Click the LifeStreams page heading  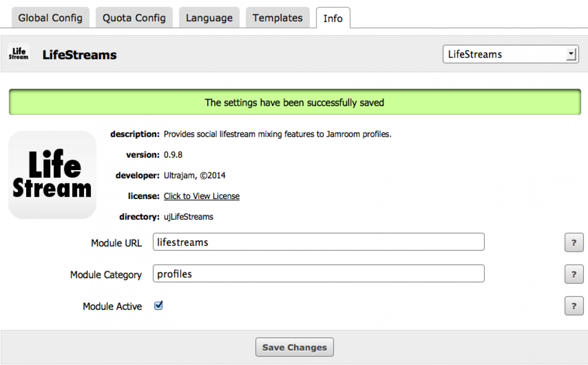pyautogui.click(x=79, y=55)
